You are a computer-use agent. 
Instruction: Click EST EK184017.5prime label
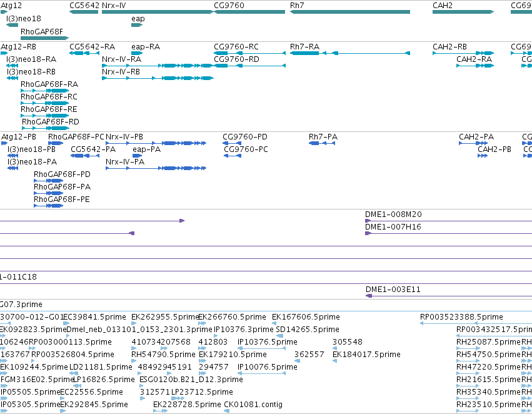click(366, 355)
